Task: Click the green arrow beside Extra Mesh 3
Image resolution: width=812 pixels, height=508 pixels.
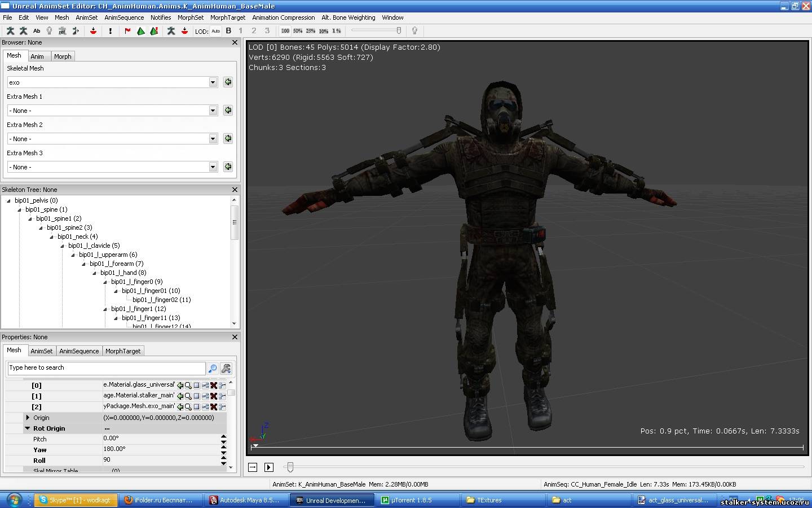Action: (x=228, y=167)
